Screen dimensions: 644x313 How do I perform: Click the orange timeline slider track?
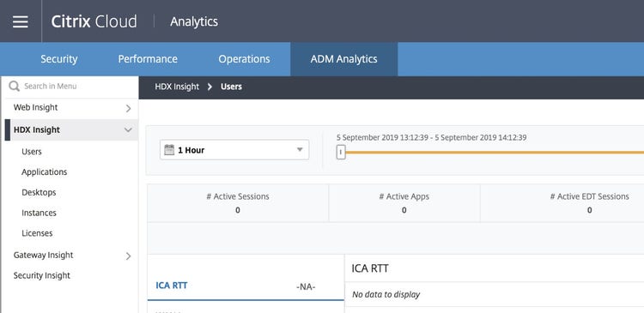495,152
